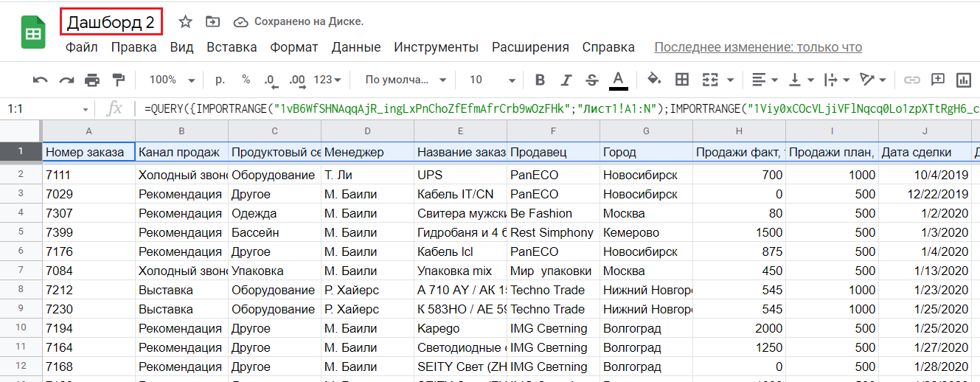Click the Бассейн product cell
This screenshot has width=980, height=382.
tap(274, 232)
